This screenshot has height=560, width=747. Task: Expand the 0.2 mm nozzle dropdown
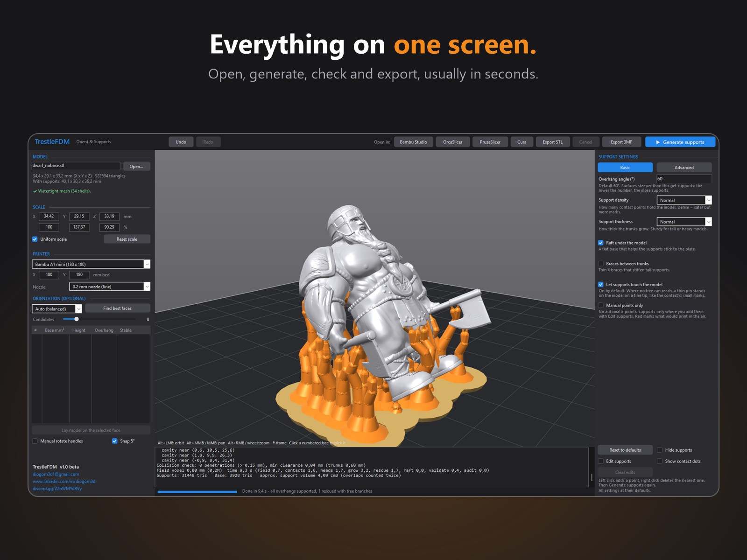110,287
